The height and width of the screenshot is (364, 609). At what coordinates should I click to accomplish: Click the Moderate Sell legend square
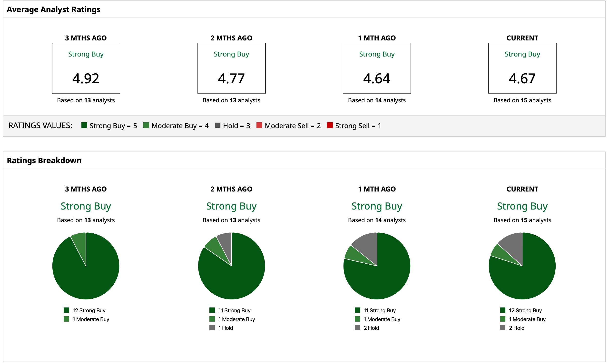(259, 125)
